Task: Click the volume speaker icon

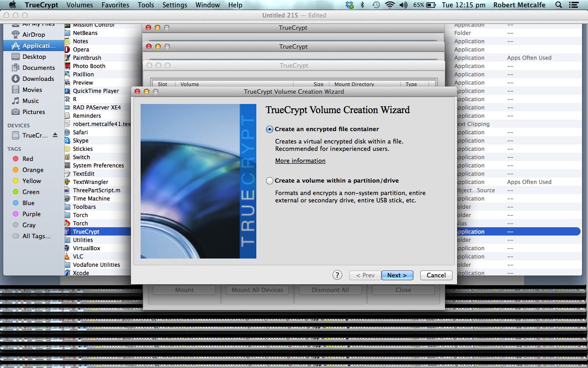Action: coord(403,5)
